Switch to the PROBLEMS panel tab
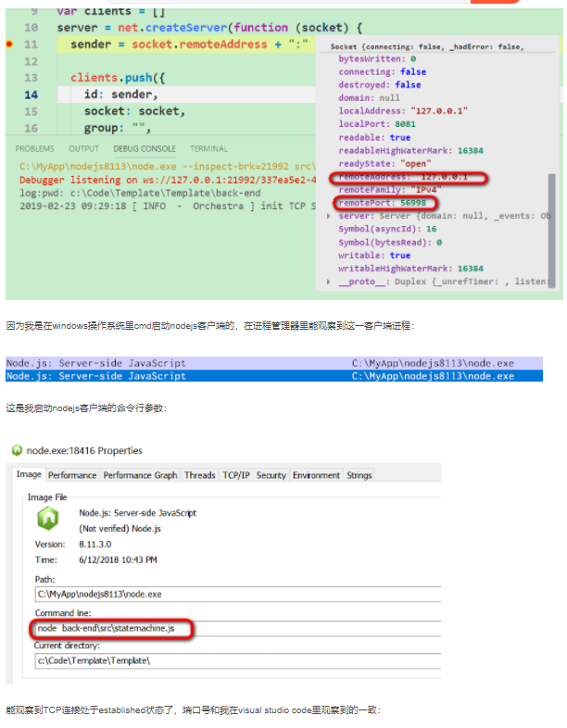Image resolution: width=567 pixels, height=728 pixels. 35,148
